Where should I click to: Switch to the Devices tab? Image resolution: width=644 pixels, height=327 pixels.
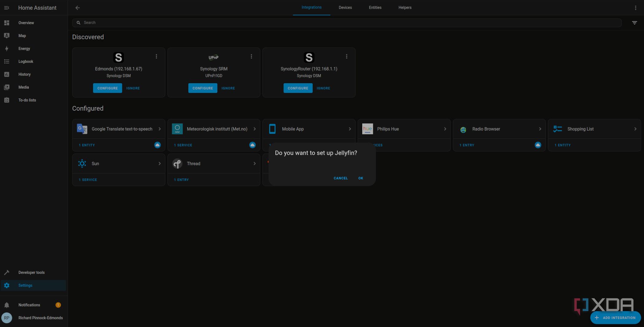click(345, 7)
